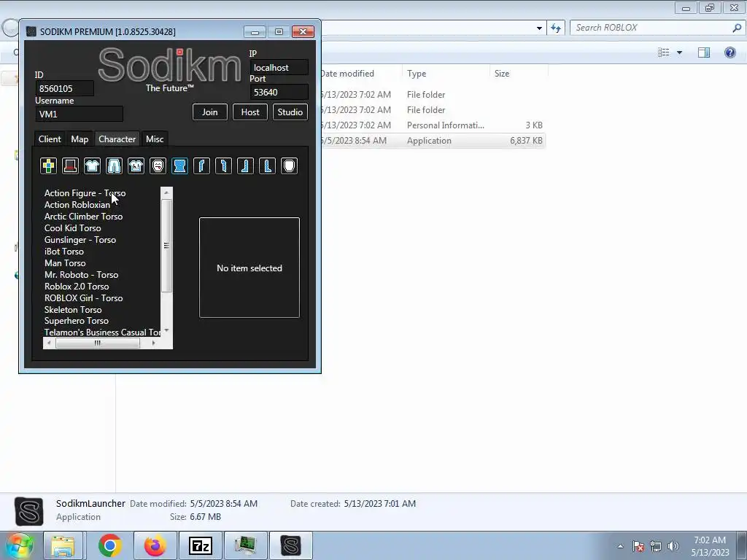The width and height of the screenshot is (747, 560).
Task: Select "iBot Torso" in list
Action: pyautogui.click(x=64, y=252)
